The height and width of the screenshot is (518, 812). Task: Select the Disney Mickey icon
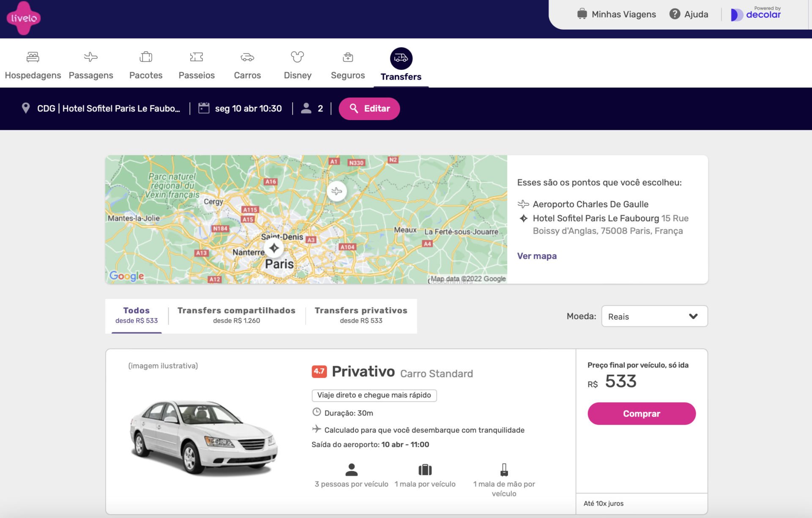click(x=297, y=57)
